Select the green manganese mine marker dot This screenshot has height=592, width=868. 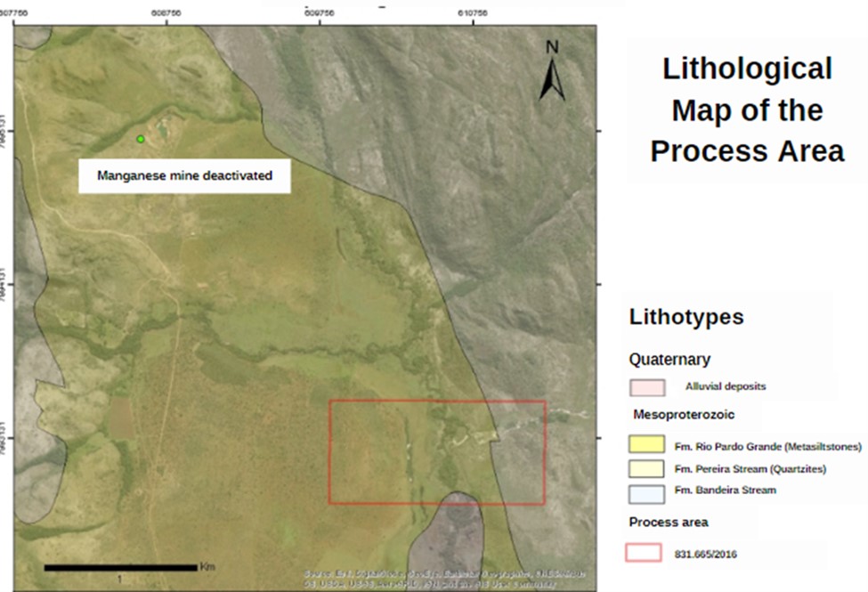[140, 139]
